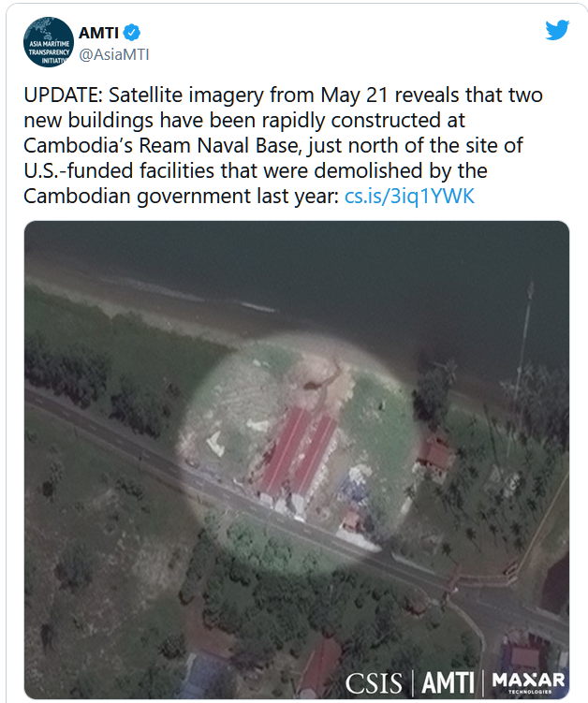The image size is (588, 703).
Task: Open the @AsiaMTI handle
Action: pyautogui.click(x=113, y=55)
